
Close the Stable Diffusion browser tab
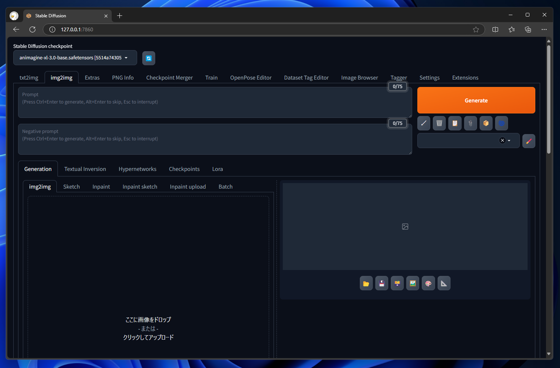coord(106,16)
